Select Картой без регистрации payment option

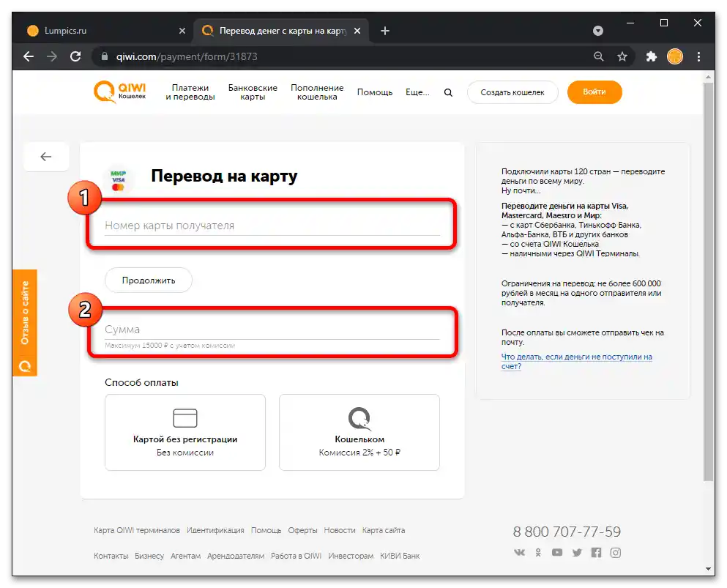pyautogui.click(x=185, y=432)
